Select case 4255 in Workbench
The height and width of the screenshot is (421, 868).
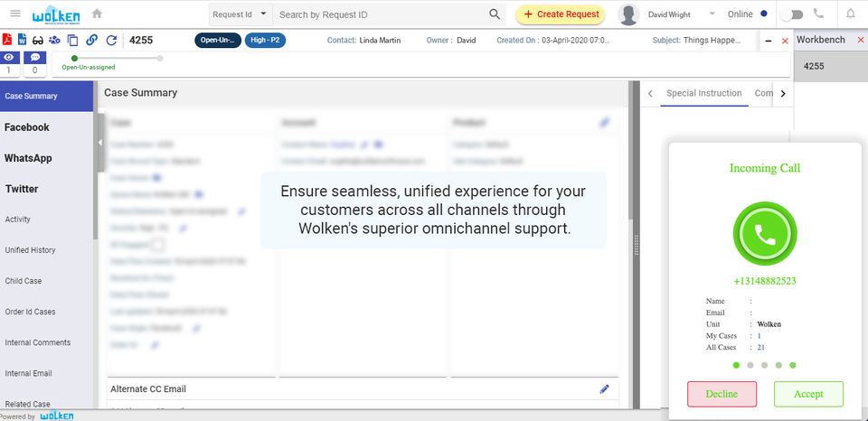point(830,66)
